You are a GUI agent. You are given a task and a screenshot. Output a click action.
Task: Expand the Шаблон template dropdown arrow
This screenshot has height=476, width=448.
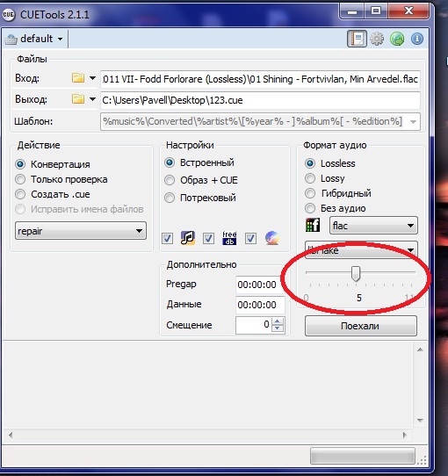pos(413,122)
